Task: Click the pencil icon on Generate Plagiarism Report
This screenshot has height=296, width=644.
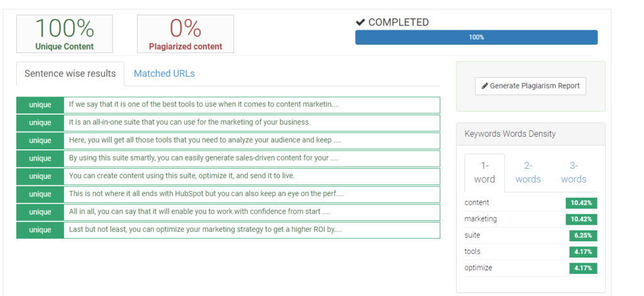Action: pos(484,86)
